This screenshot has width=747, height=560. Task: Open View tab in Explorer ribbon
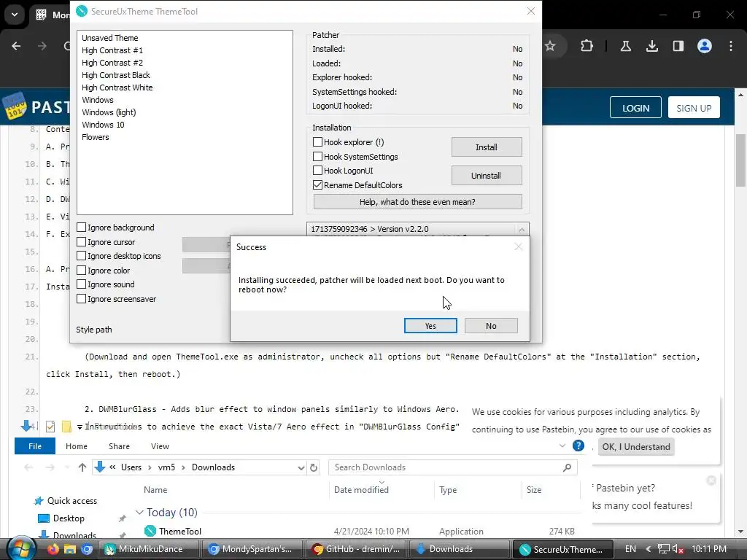[160, 446]
